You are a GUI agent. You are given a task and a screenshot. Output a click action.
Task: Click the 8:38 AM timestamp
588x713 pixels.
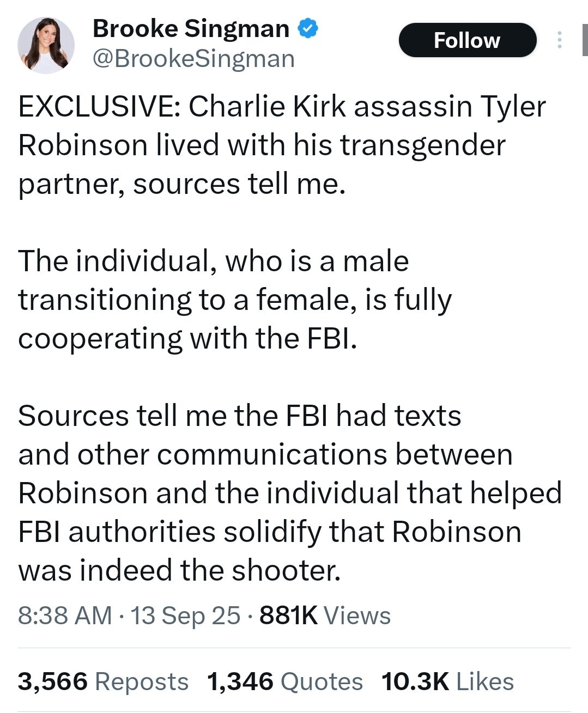click(x=65, y=616)
